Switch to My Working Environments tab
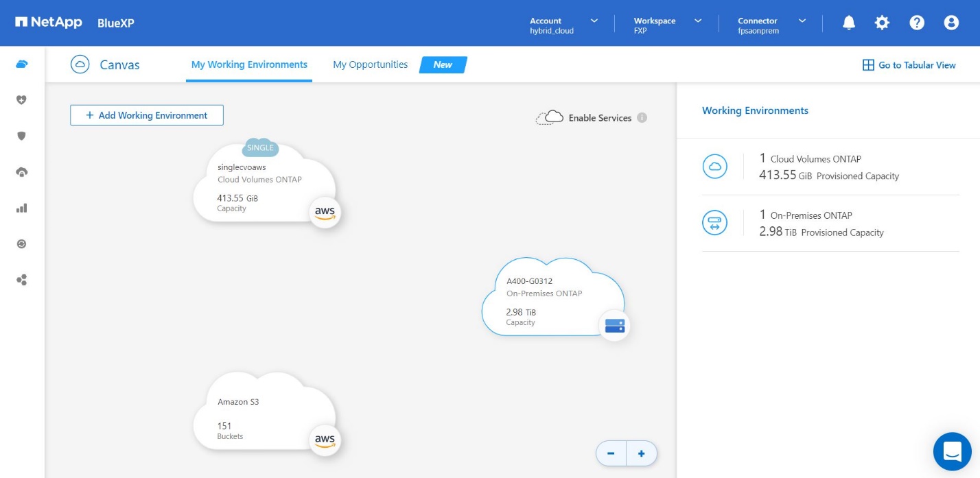Screen dimensions: 980x478 pyautogui.click(x=249, y=64)
